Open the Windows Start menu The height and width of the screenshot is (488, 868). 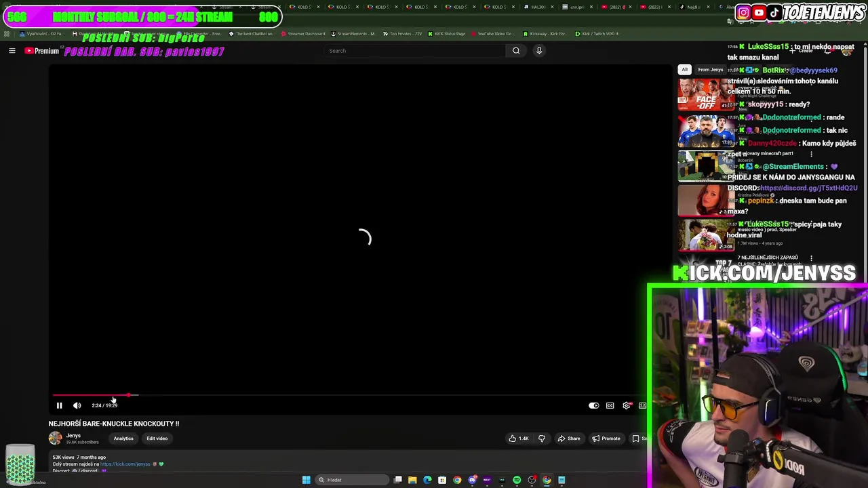click(306, 480)
